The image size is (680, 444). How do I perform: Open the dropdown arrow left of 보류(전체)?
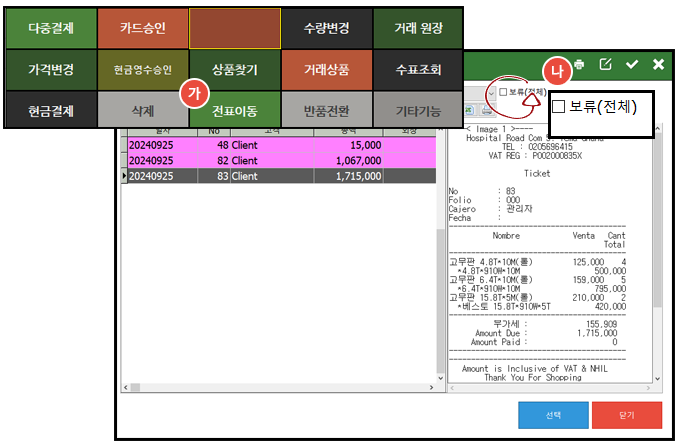[491, 93]
